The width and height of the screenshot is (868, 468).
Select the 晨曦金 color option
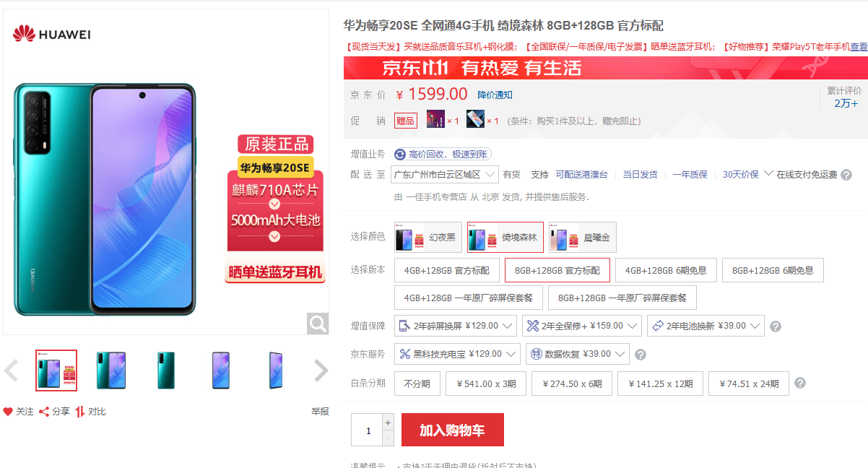(x=583, y=237)
